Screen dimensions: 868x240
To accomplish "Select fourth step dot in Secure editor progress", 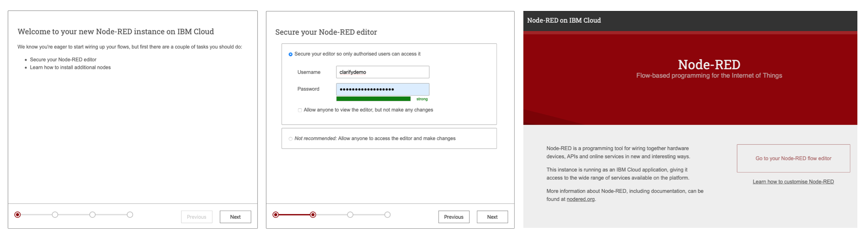I will point(387,215).
